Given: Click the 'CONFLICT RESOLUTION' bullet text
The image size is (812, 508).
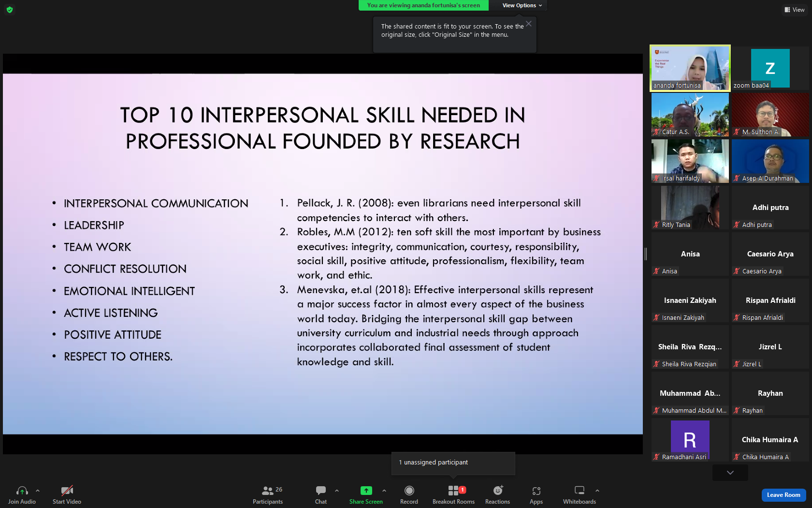Looking at the screenshot, I should pyautogui.click(x=125, y=269).
